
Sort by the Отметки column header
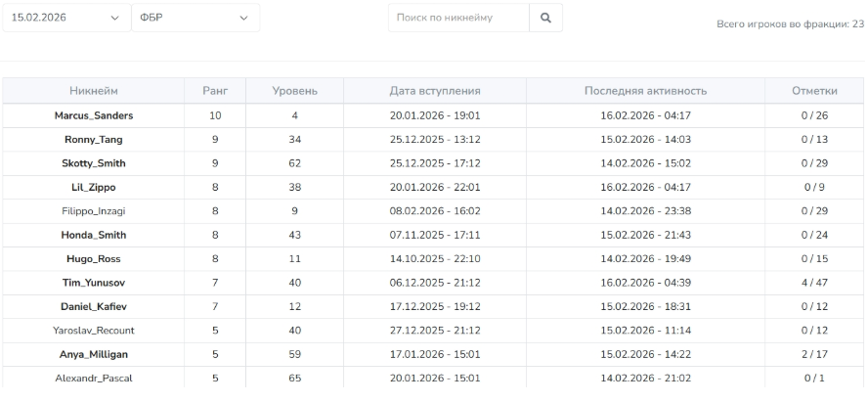(814, 91)
